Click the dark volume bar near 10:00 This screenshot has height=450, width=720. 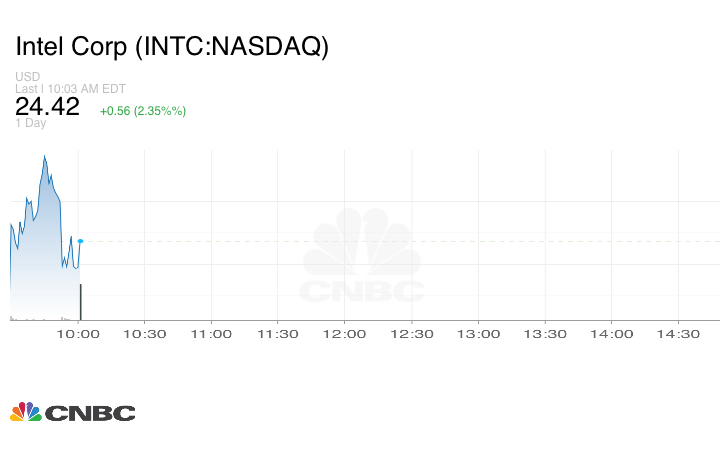click(80, 302)
